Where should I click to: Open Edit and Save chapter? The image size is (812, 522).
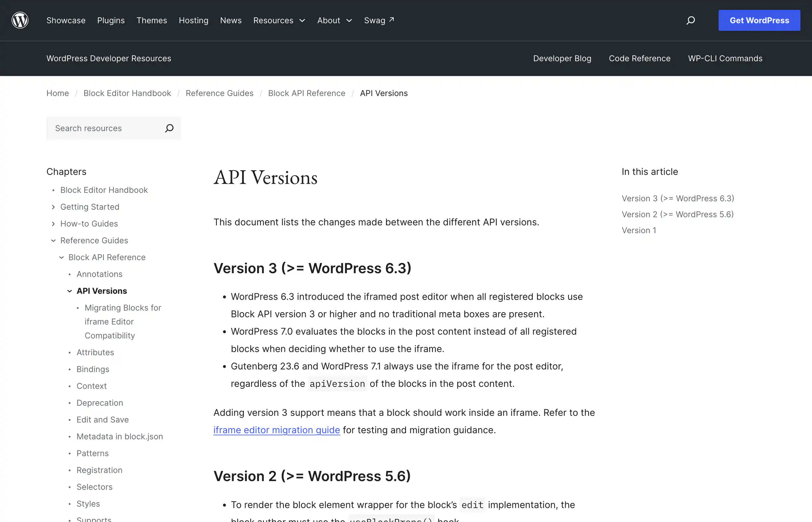103,420
